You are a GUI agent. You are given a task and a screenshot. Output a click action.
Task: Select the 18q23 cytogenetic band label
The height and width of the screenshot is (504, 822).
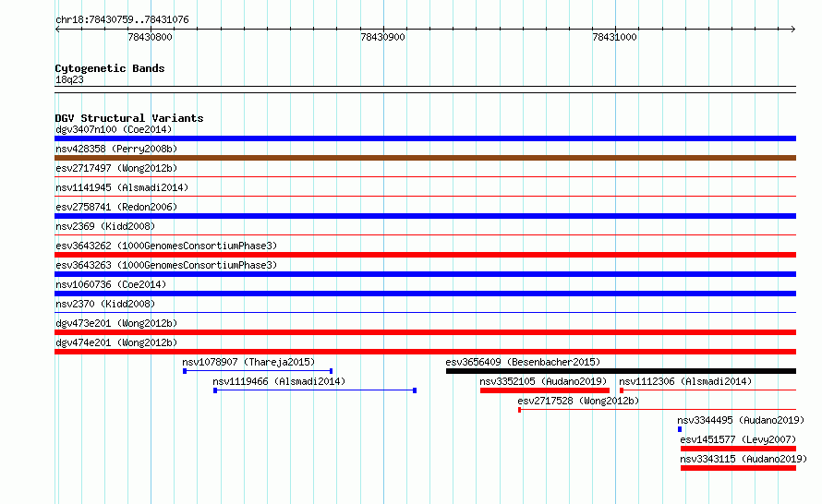(x=69, y=79)
